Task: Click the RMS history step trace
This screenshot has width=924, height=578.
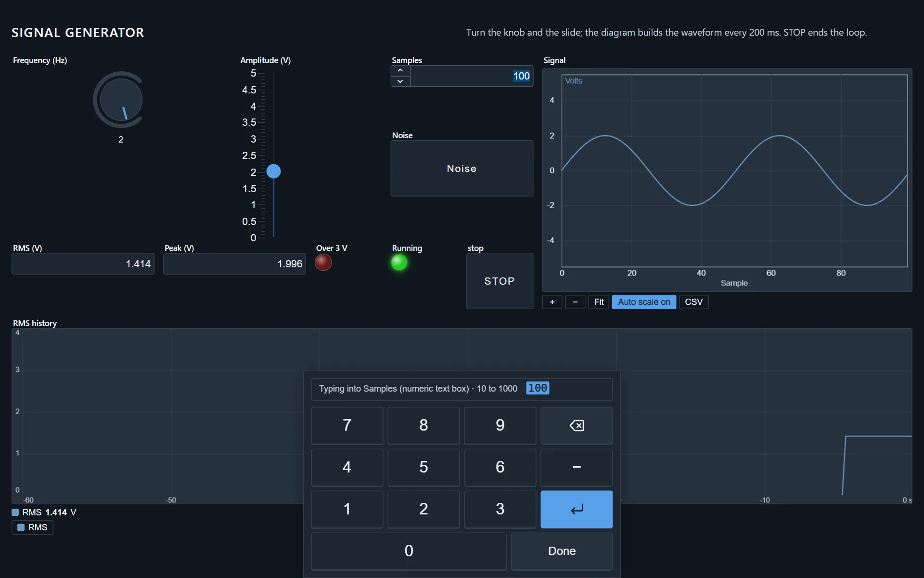Action: (877, 465)
